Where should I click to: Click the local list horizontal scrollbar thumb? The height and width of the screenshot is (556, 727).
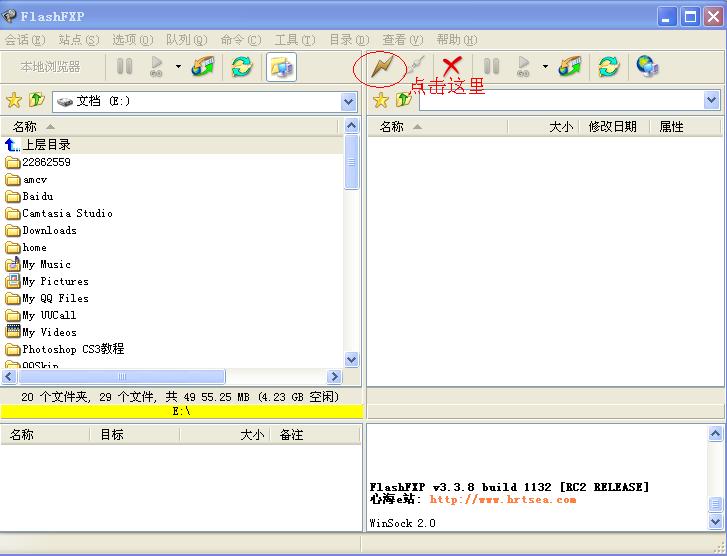[121, 377]
